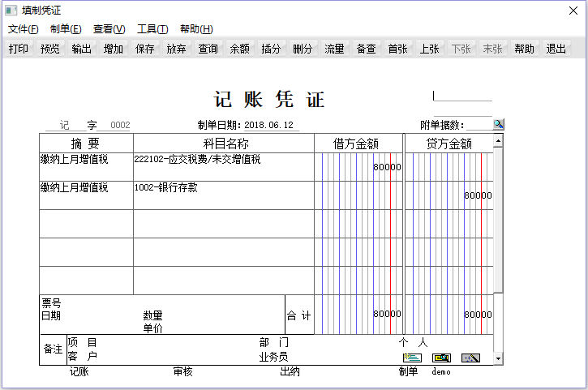The width and height of the screenshot is (588, 390).
Task: Delete an entry line with 删分
Action: click(303, 49)
